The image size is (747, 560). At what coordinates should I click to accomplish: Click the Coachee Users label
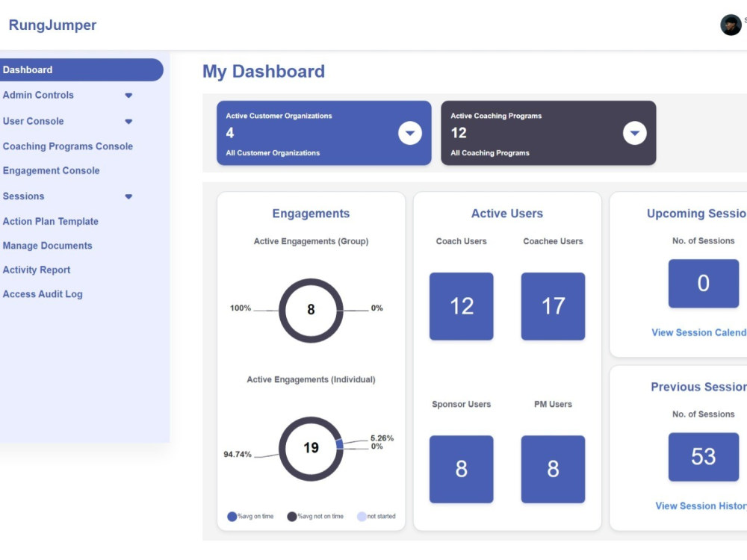click(x=553, y=241)
